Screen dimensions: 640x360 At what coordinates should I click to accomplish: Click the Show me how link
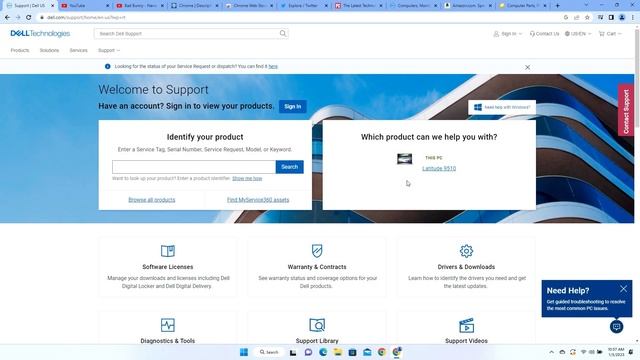pyautogui.click(x=247, y=178)
